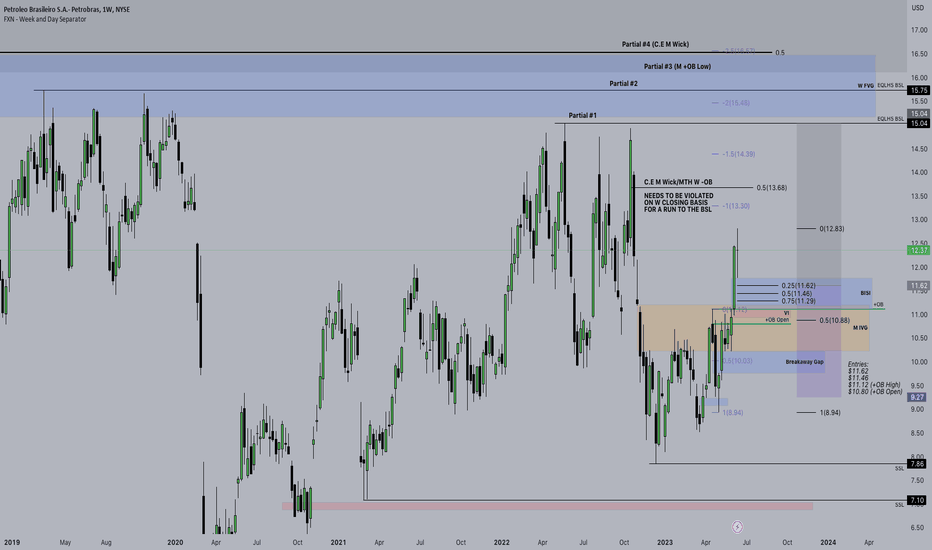Click the 2023 label on the time axis

(665, 542)
